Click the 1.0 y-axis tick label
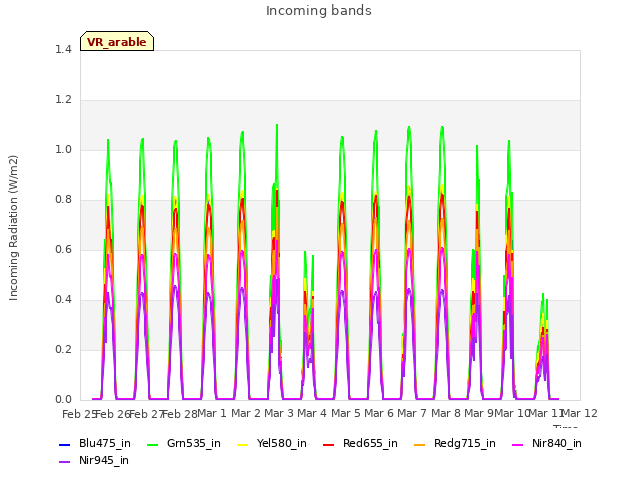 63,149
